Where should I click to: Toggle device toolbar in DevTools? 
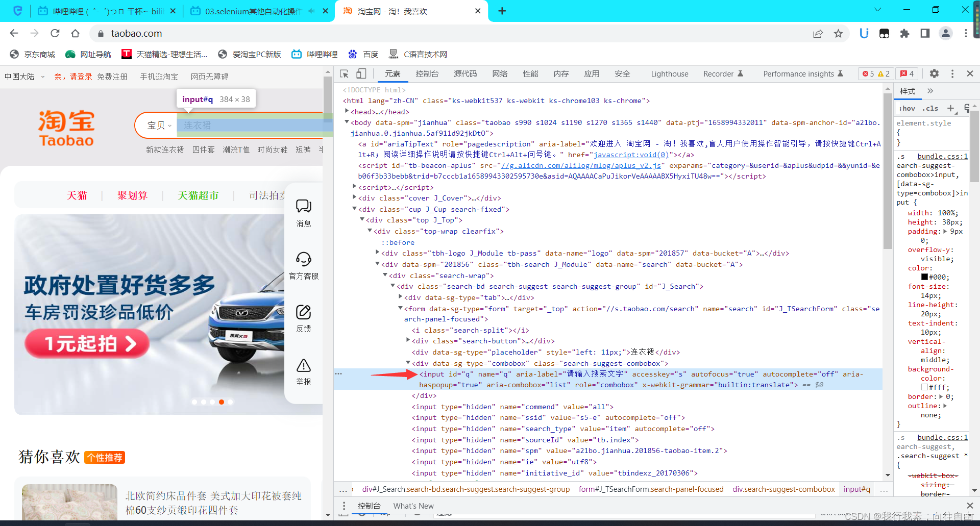click(361, 74)
